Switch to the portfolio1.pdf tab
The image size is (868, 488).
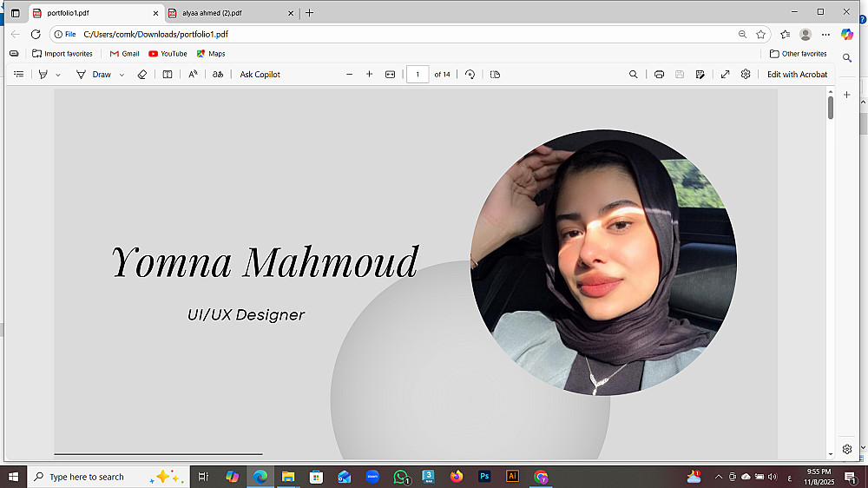(x=94, y=13)
